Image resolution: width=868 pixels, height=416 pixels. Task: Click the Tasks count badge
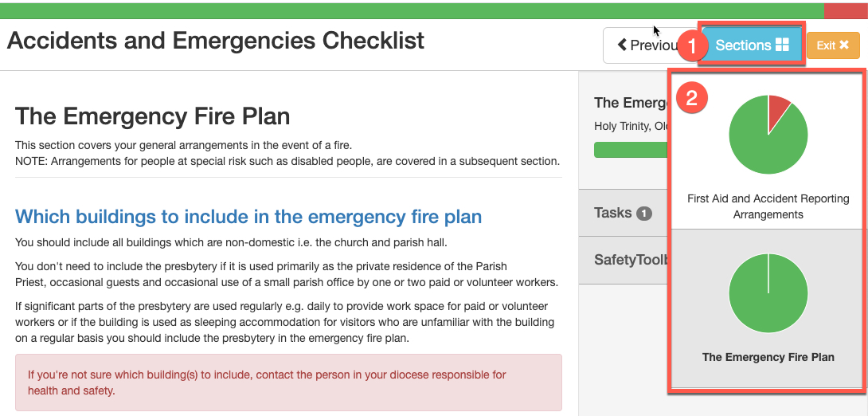coord(643,214)
